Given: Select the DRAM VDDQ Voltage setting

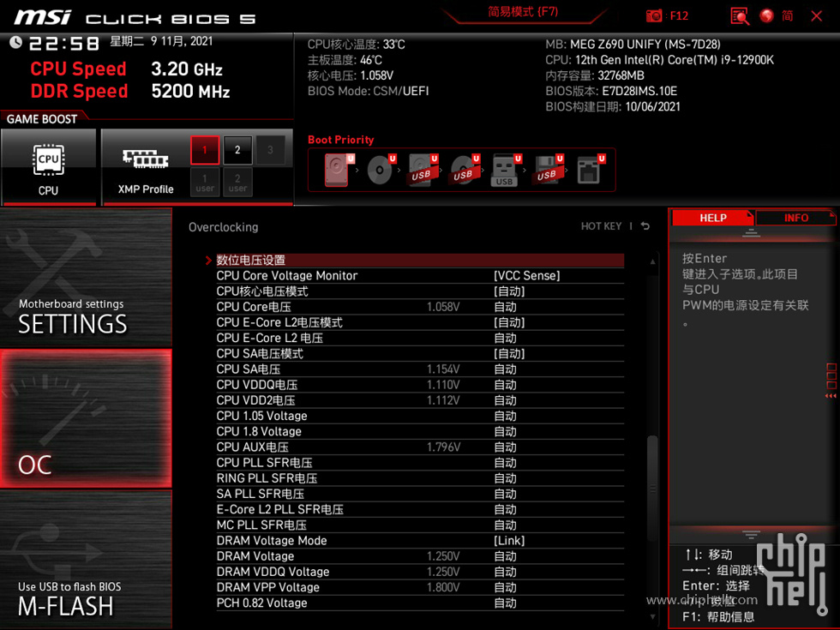Looking at the screenshot, I should pyautogui.click(x=420, y=571).
